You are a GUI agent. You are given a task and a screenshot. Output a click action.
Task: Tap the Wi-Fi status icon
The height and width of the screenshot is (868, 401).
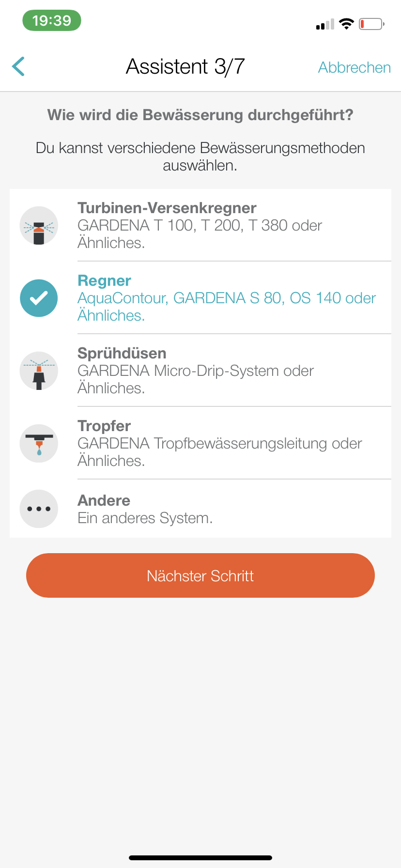(x=346, y=24)
